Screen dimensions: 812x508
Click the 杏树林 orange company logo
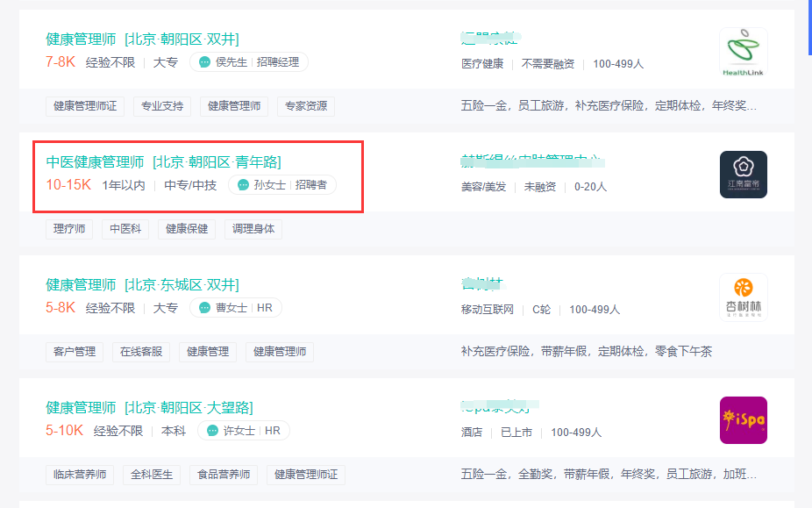743,297
